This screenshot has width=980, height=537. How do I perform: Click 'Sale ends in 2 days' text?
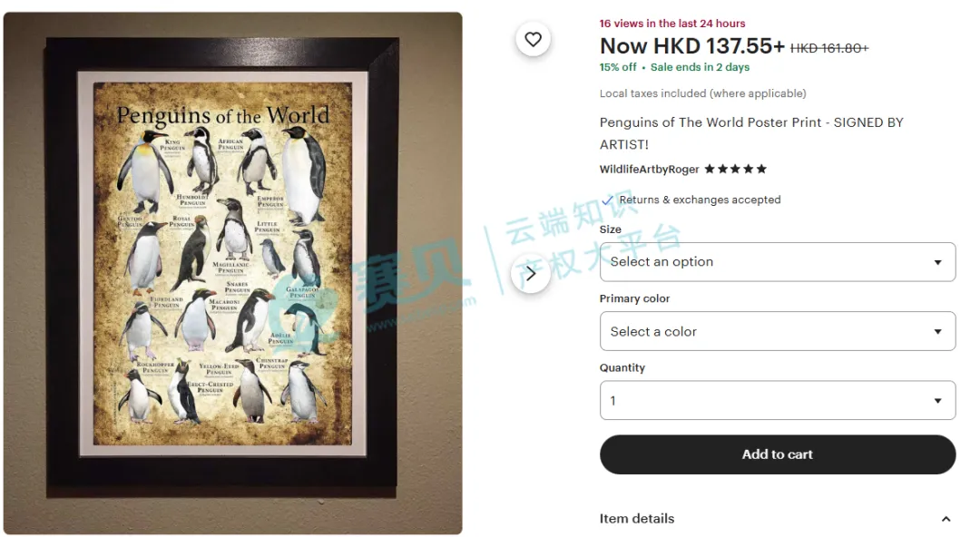(700, 67)
